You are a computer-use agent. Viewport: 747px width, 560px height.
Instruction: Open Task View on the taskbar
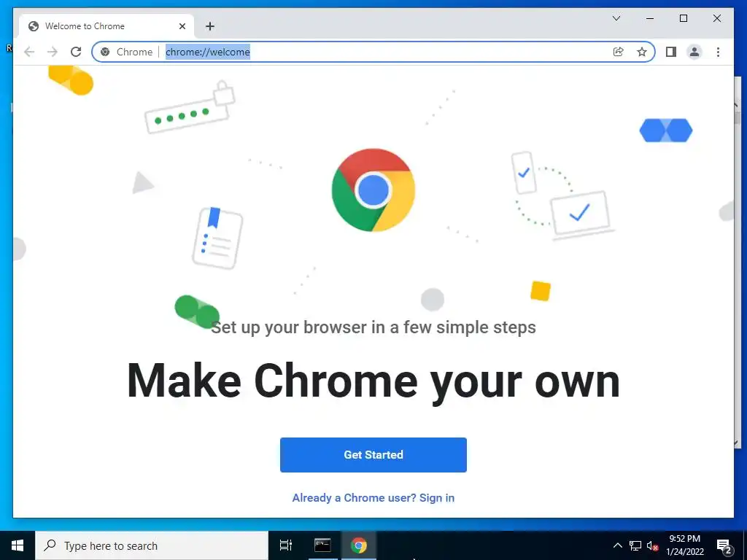pyautogui.click(x=286, y=545)
